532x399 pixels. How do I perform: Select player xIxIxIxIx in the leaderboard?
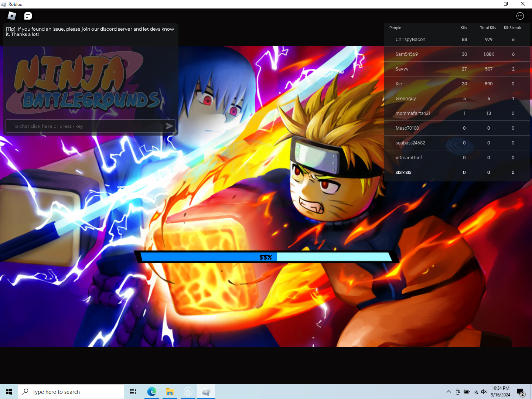457,172
